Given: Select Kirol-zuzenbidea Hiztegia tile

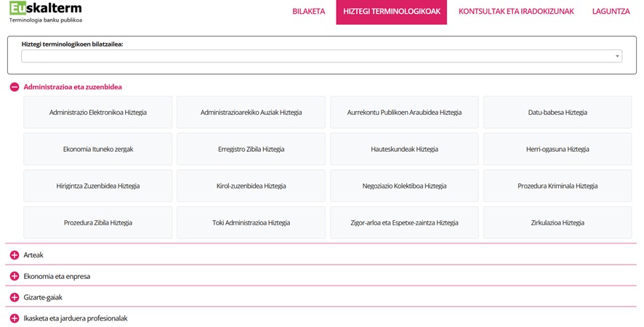Looking at the screenshot, I should (251, 186).
